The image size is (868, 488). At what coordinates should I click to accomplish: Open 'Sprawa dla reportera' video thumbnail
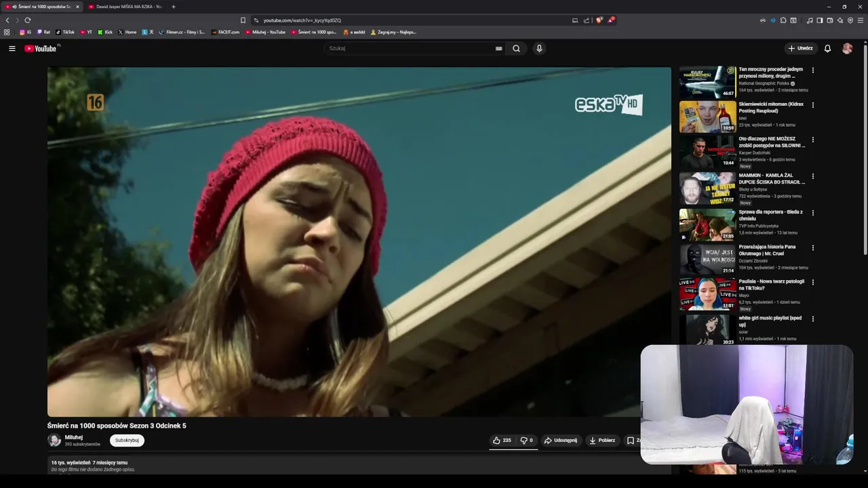(707, 224)
